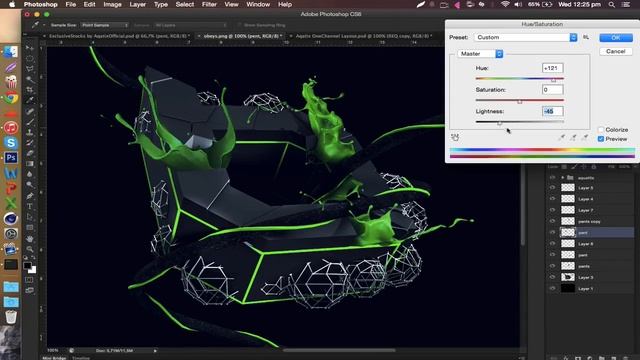Screen dimensions: 640x360
Task: Open the Filter menu
Action: coord(209,4)
